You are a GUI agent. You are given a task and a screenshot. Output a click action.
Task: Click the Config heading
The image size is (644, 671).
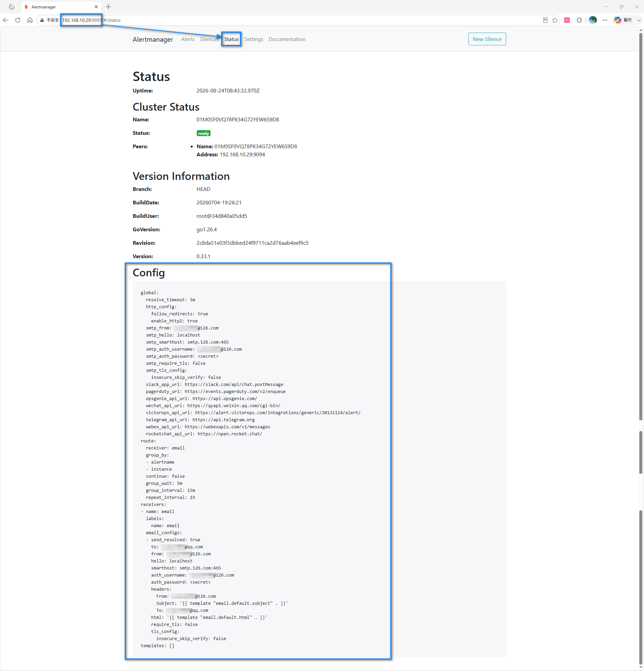pos(149,273)
